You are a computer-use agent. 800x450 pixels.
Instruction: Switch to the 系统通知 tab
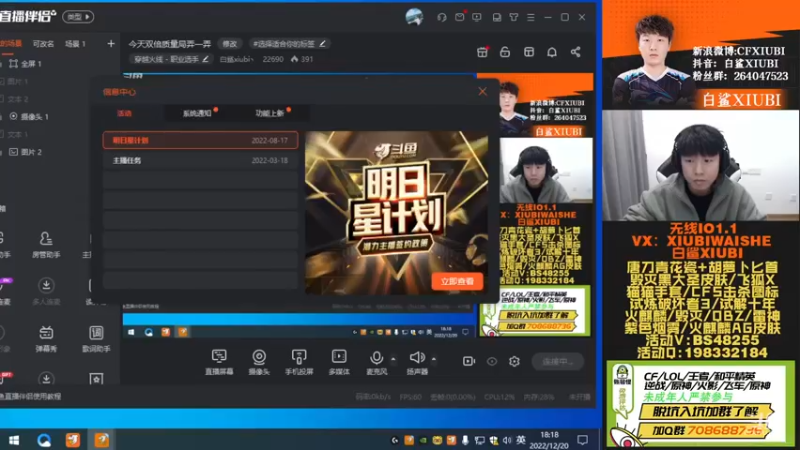[x=197, y=113]
